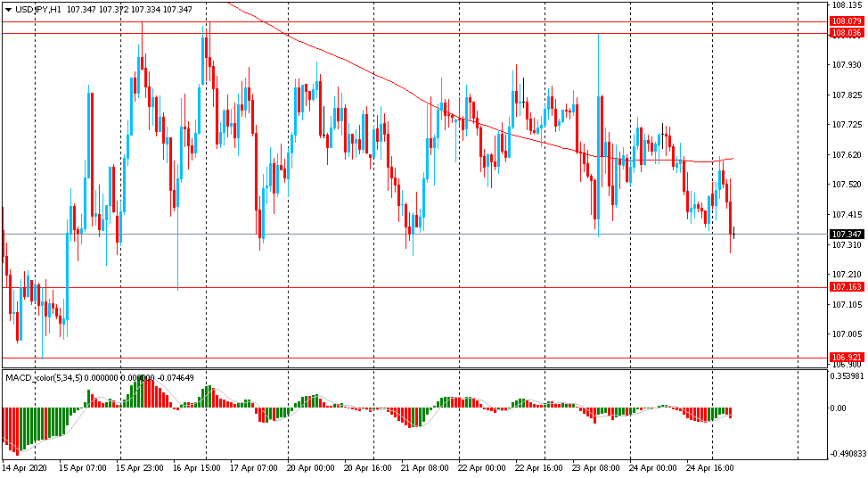Image resolution: width=868 pixels, height=478 pixels.
Task: Click the 14 Apr 2020 date label
Action: (x=25, y=468)
